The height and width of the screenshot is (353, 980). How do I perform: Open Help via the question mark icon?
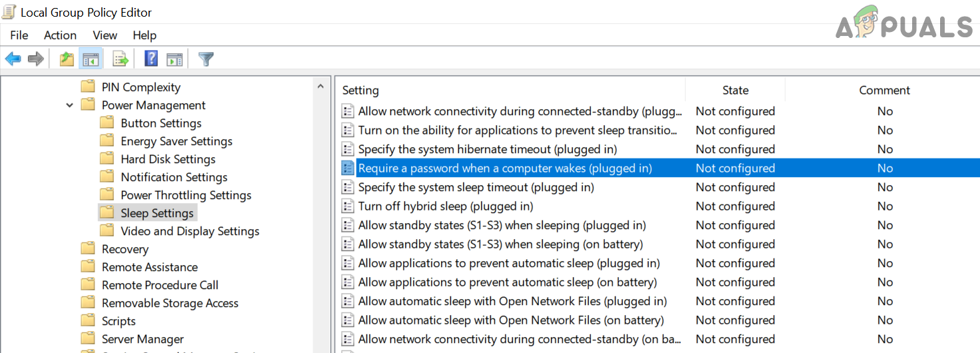click(x=151, y=59)
